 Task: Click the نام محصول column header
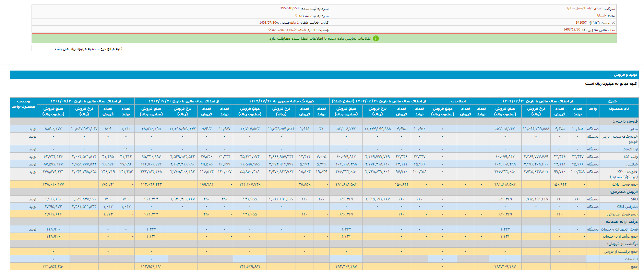[619, 109]
